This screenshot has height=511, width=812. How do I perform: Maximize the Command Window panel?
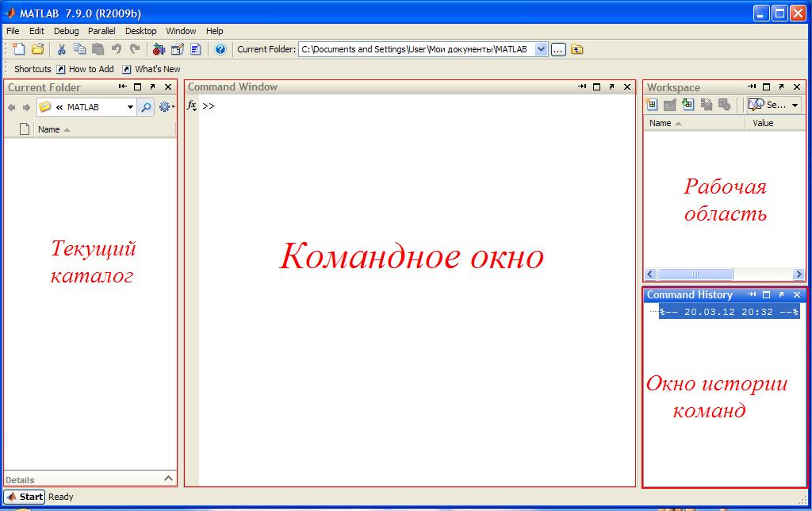[596, 87]
